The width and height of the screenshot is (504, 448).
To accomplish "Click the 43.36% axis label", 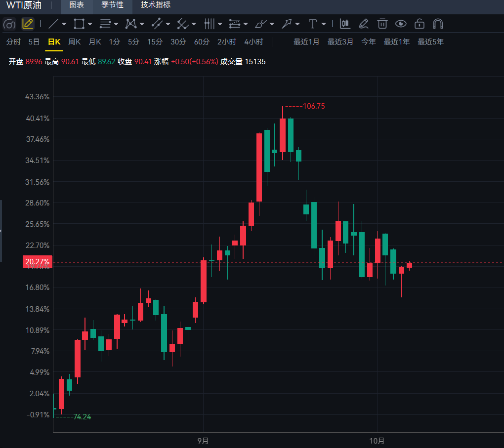I will (37, 97).
